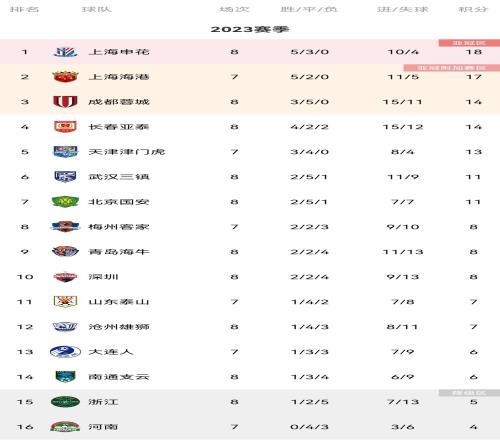Tap the 2023赛季 season heading
Image resolution: width=500 pixels, height=440 pixels.
tap(250, 29)
